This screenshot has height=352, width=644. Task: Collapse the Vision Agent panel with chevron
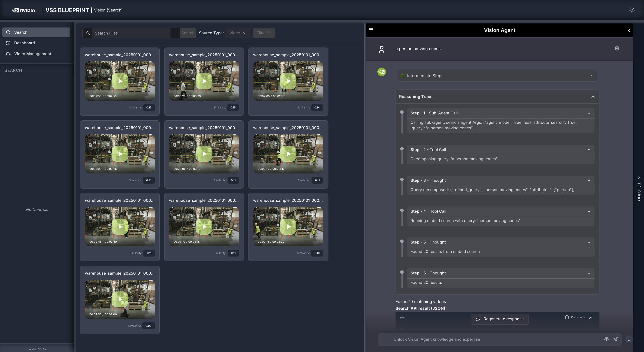click(629, 30)
